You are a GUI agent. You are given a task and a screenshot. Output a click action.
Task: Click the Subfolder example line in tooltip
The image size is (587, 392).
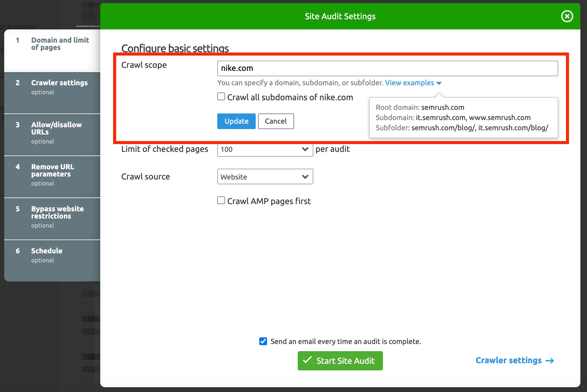tap(462, 128)
